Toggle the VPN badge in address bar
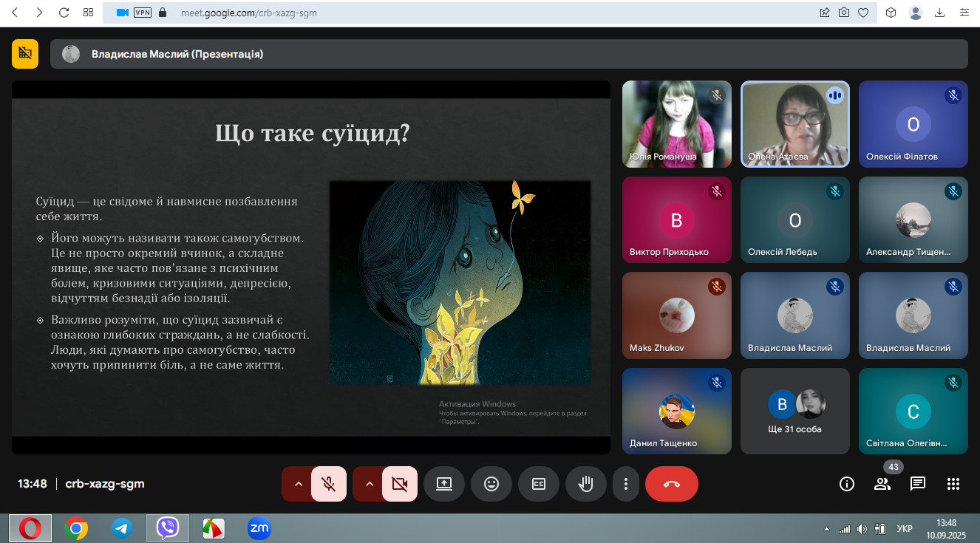This screenshot has height=543, width=980. click(142, 13)
